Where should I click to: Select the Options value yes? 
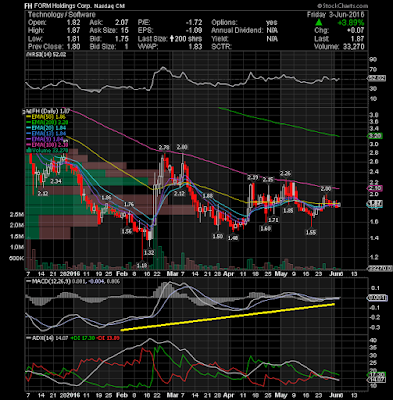[x=272, y=23]
